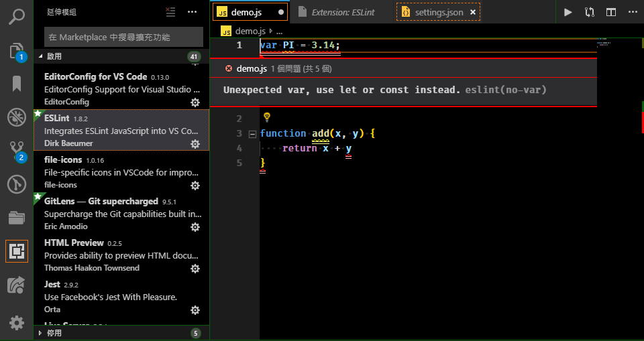Image resolution: width=644 pixels, height=341 pixels.
Task: Click '1 個問題 (共 5 個)' problem count text
Action: point(301,69)
